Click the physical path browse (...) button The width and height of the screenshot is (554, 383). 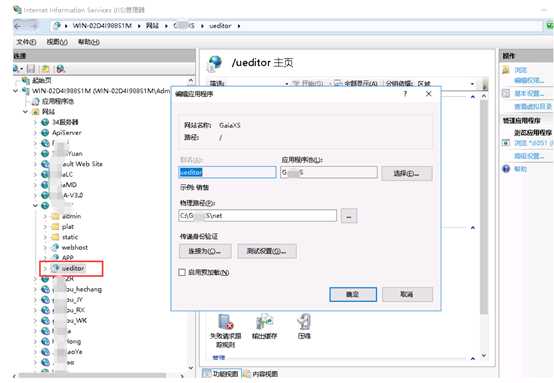(349, 216)
